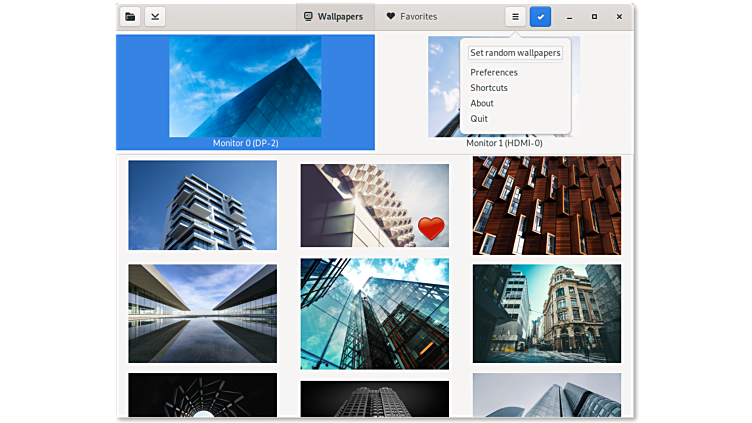Pick the brown wooden facade wallpaper

[x=546, y=205]
